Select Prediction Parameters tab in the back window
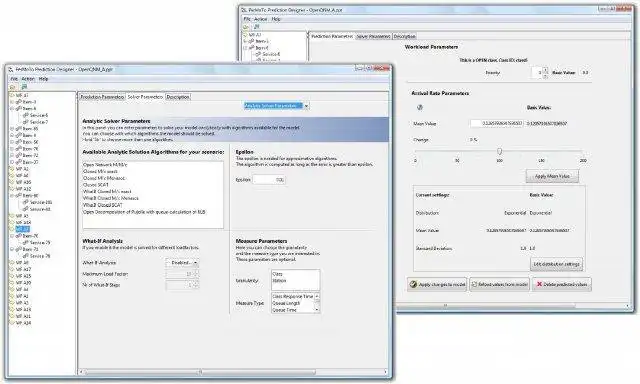 tap(332, 36)
